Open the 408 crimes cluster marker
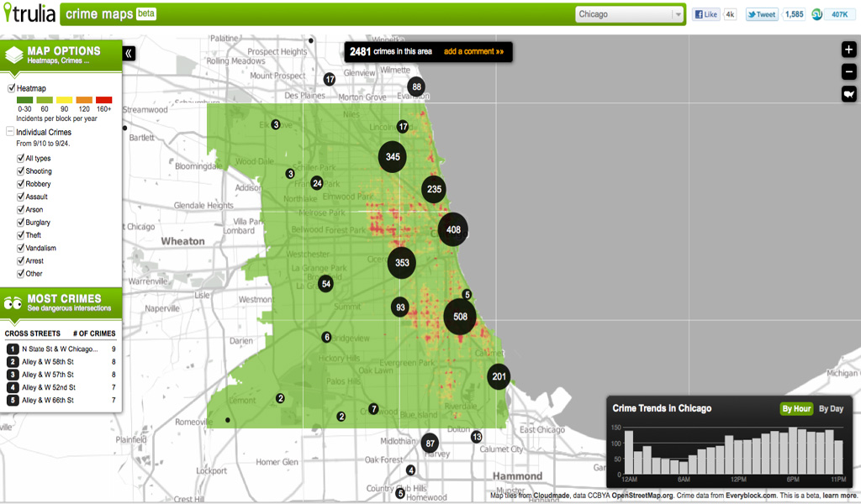This screenshot has height=504, width=861. pyautogui.click(x=453, y=230)
